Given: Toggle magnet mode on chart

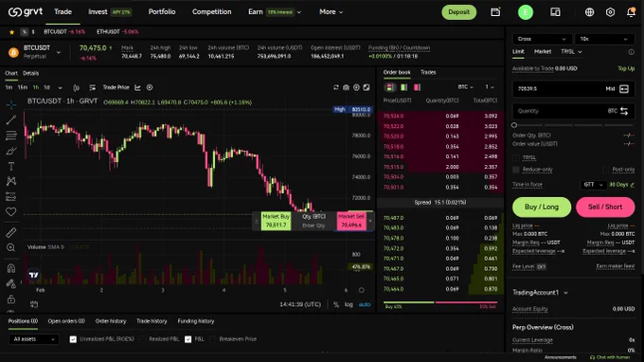Looking at the screenshot, I should click(x=11, y=268).
